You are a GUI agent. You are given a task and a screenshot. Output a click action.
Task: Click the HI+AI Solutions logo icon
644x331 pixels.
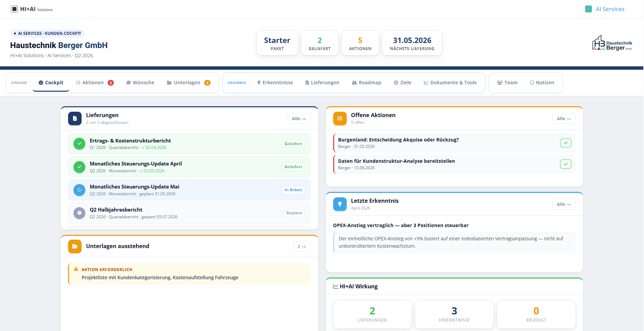click(14, 9)
